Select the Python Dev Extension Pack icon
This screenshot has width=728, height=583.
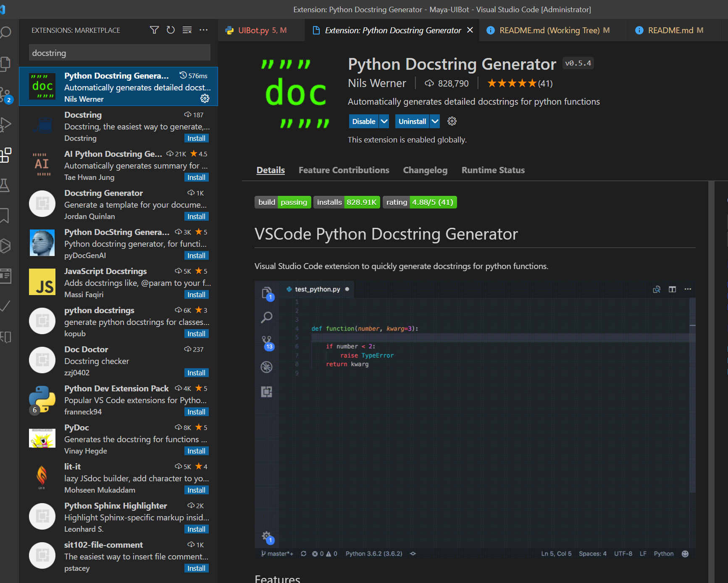coord(42,399)
